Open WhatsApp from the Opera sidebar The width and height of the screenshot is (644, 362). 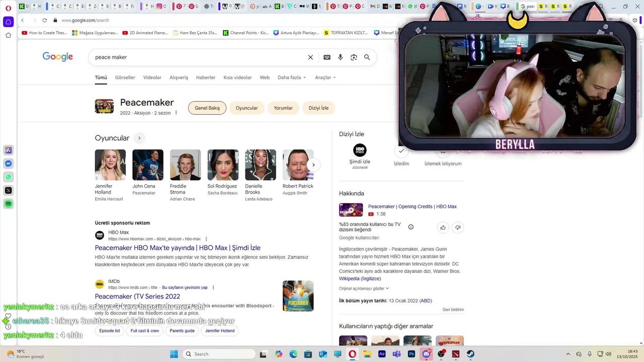8,177
